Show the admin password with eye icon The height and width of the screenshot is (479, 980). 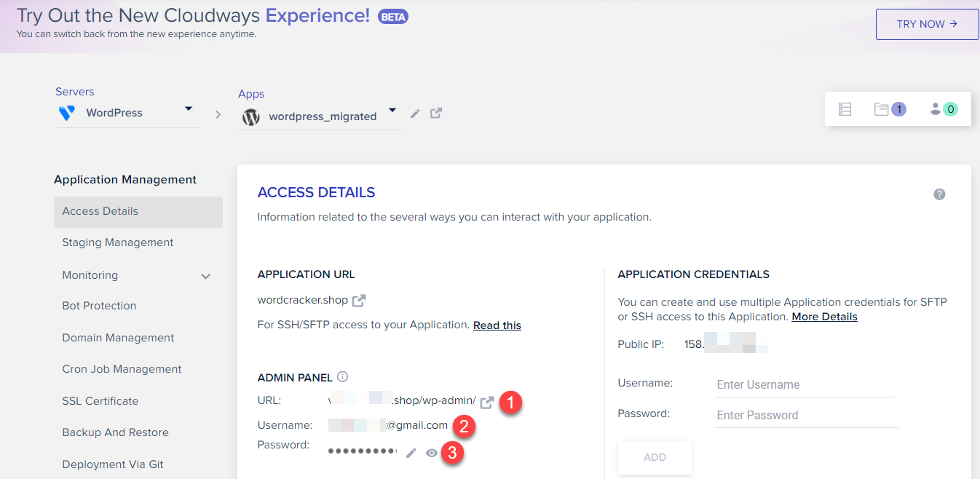(x=432, y=453)
